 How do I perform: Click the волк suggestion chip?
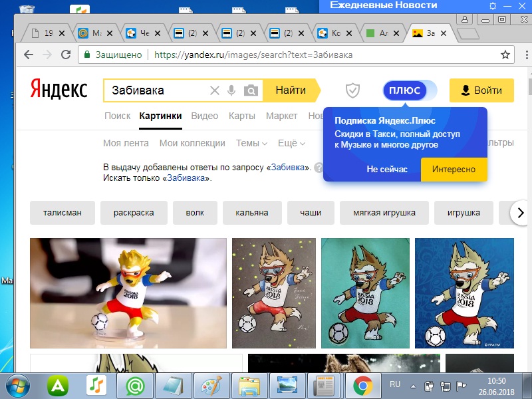(195, 213)
